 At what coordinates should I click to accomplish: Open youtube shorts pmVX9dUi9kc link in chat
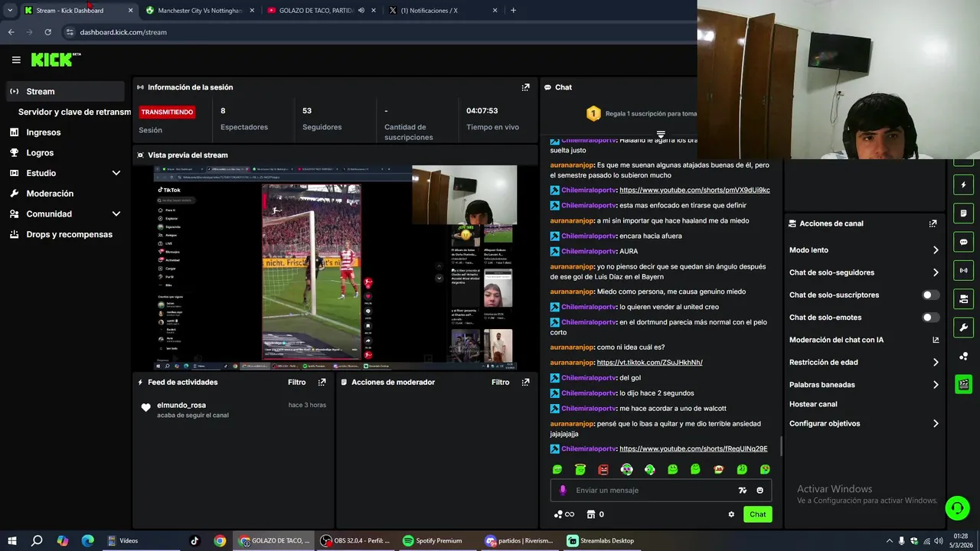(x=694, y=190)
